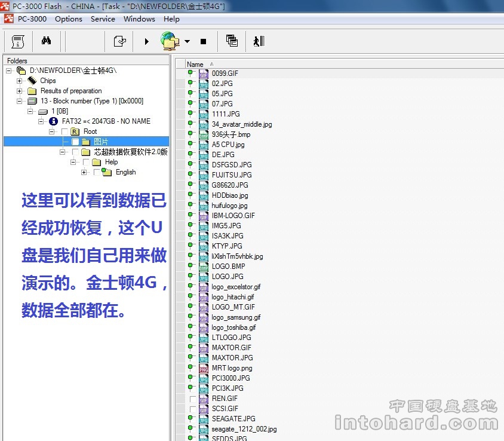The width and height of the screenshot is (504, 441).
Task: Click the black stop square button
Action: pyautogui.click(x=203, y=41)
